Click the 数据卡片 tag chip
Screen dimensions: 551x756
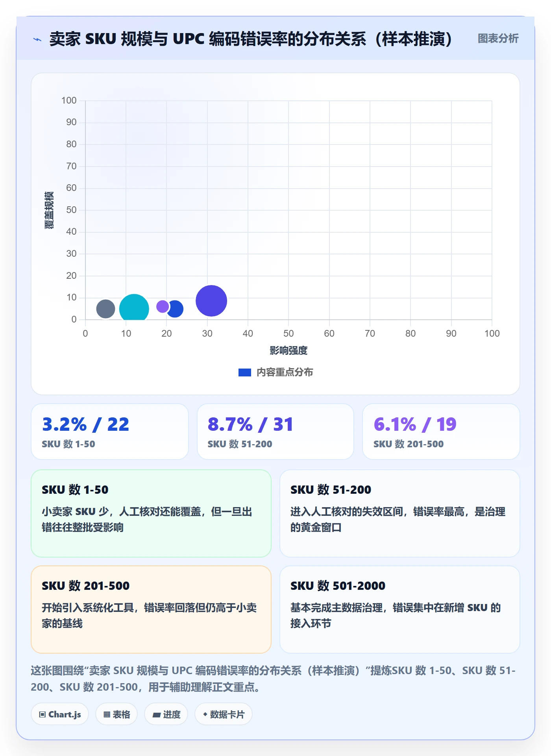click(224, 714)
